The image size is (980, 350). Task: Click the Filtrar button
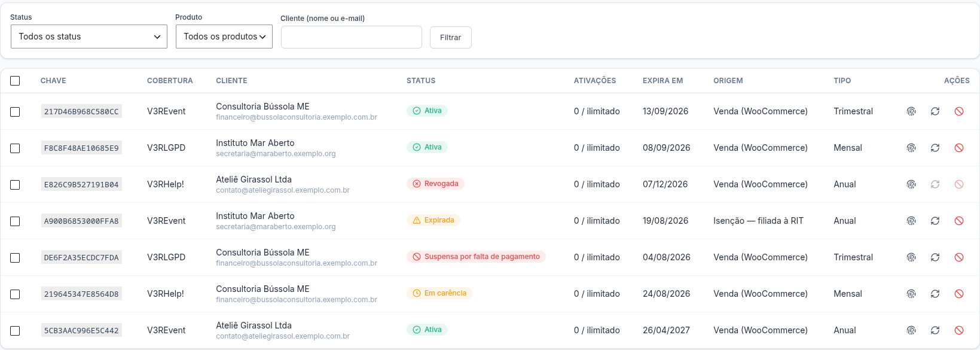click(x=451, y=37)
